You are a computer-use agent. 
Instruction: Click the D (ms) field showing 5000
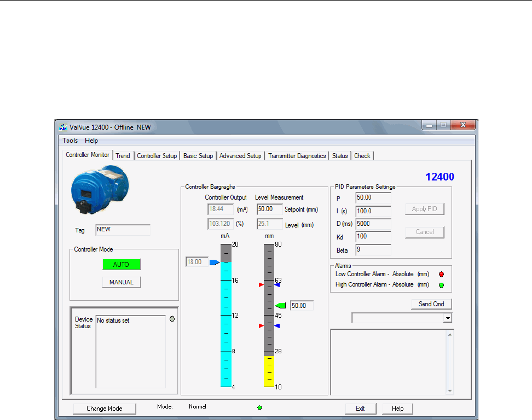coord(373,224)
